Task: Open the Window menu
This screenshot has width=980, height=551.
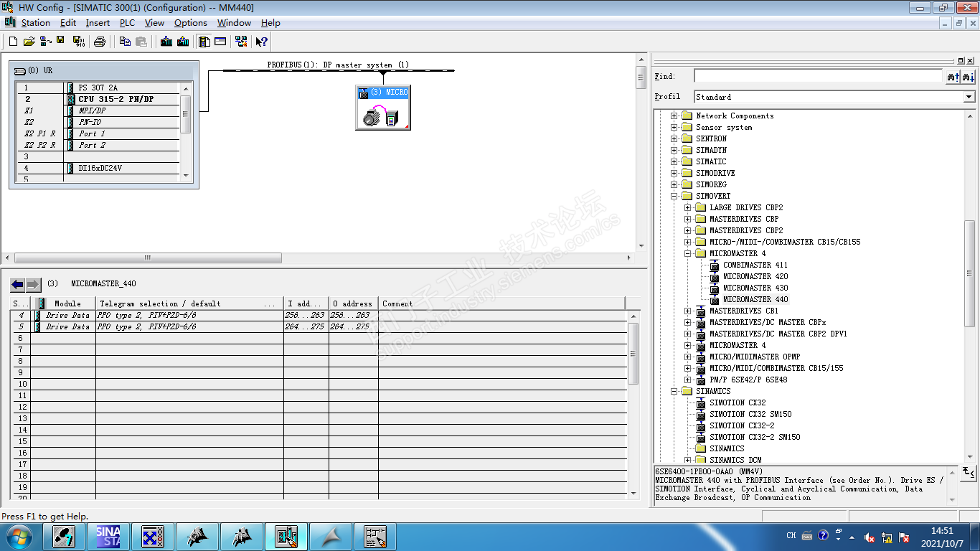Action: click(x=234, y=23)
